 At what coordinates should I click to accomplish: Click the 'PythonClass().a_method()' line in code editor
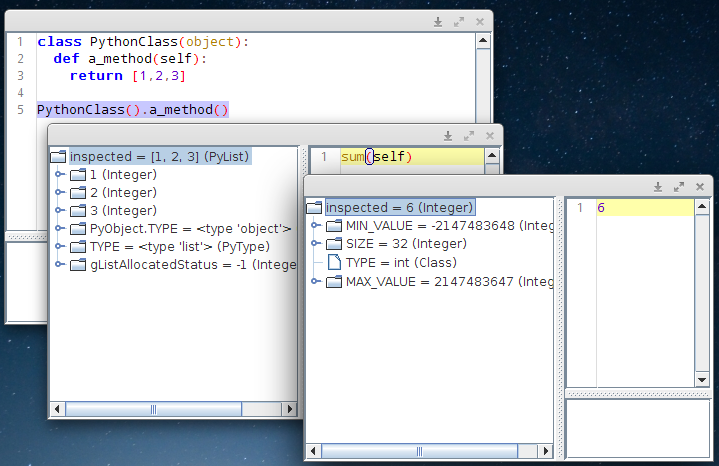(133, 110)
